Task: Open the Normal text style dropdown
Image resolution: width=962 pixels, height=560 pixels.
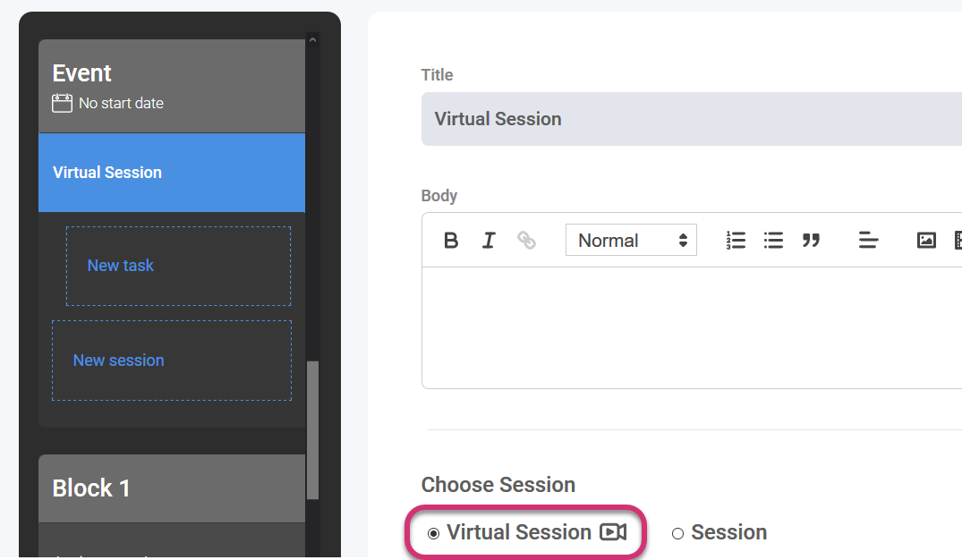Action: [631, 241]
